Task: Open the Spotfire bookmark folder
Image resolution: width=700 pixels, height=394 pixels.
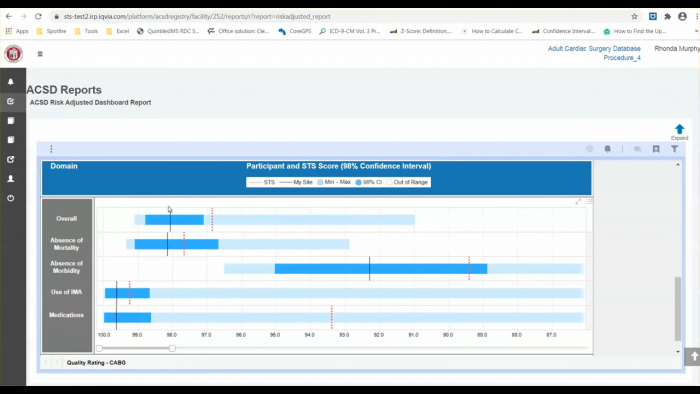Action: [51, 31]
